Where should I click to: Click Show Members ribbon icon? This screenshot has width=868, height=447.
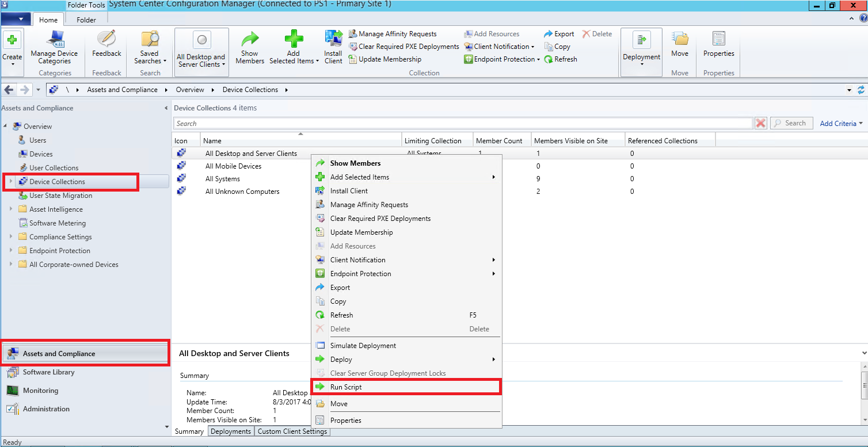tap(250, 39)
